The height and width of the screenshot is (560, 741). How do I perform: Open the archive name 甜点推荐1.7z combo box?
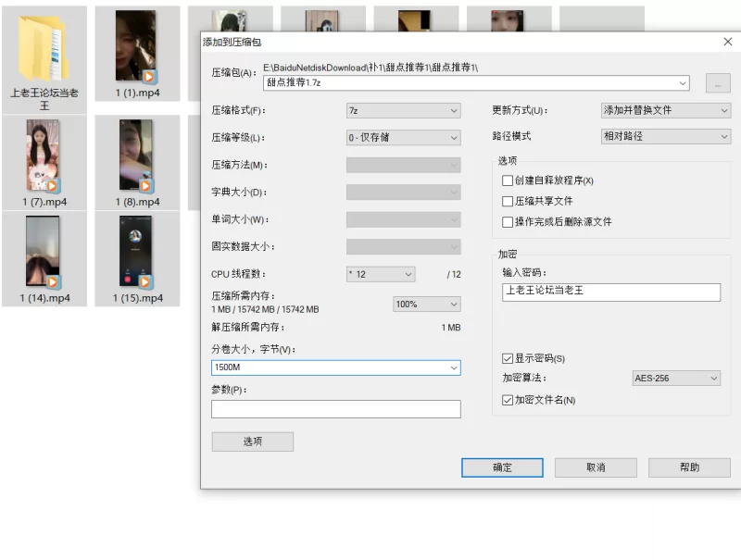(476, 82)
